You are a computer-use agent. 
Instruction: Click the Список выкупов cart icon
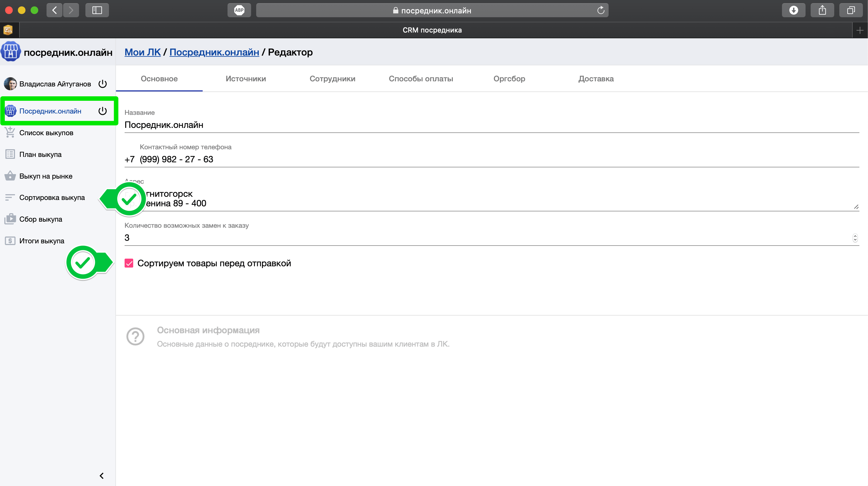[10, 133]
